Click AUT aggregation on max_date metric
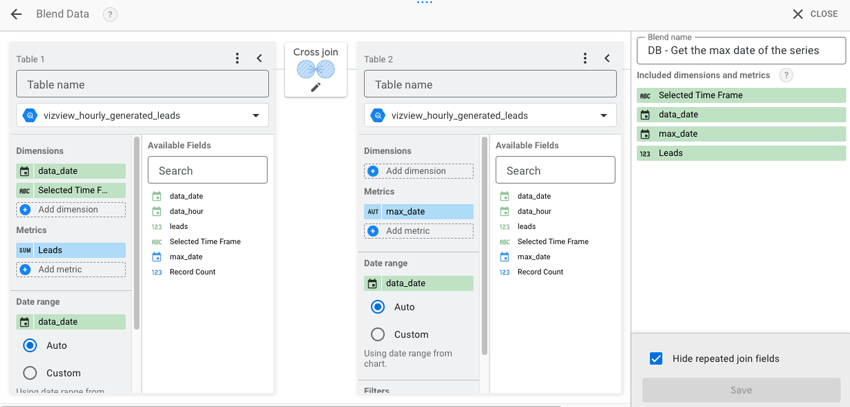Viewport: 850px width, 407px height. 372,212
